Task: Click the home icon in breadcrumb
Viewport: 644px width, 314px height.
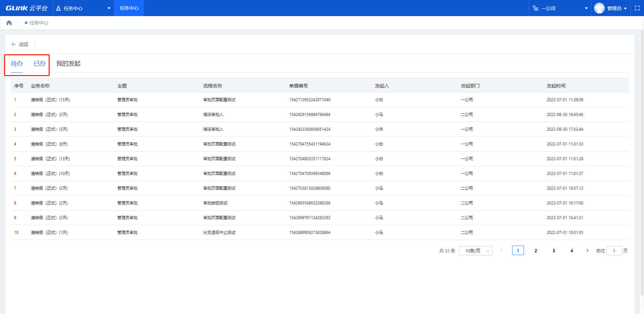Action: pos(9,23)
